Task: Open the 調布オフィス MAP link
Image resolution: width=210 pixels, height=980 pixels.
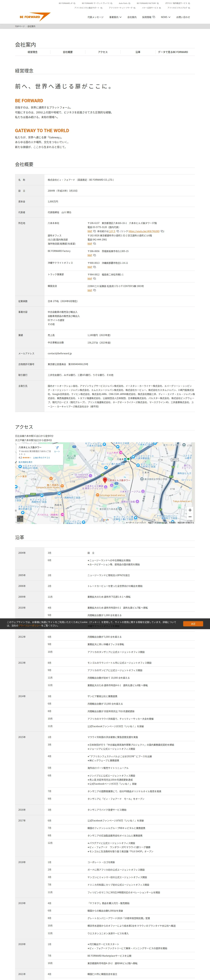Action: [x=90, y=244]
